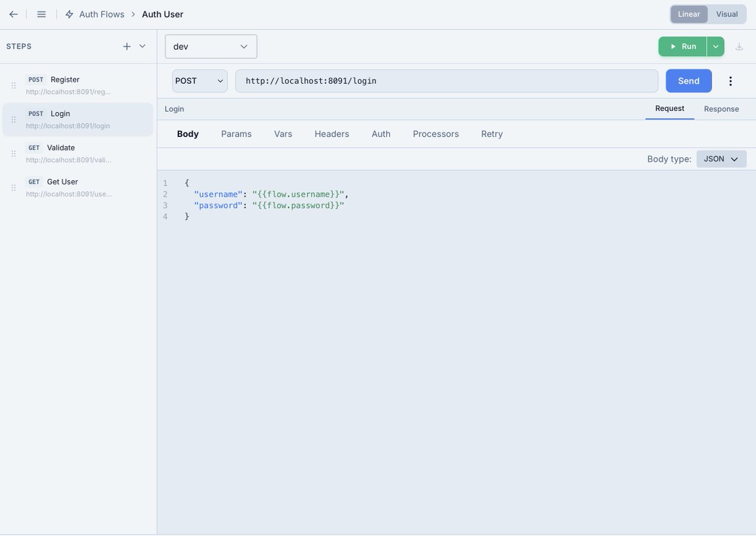Open the JSON body type dropdown
The height and width of the screenshot is (536, 756).
pos(721,159)
